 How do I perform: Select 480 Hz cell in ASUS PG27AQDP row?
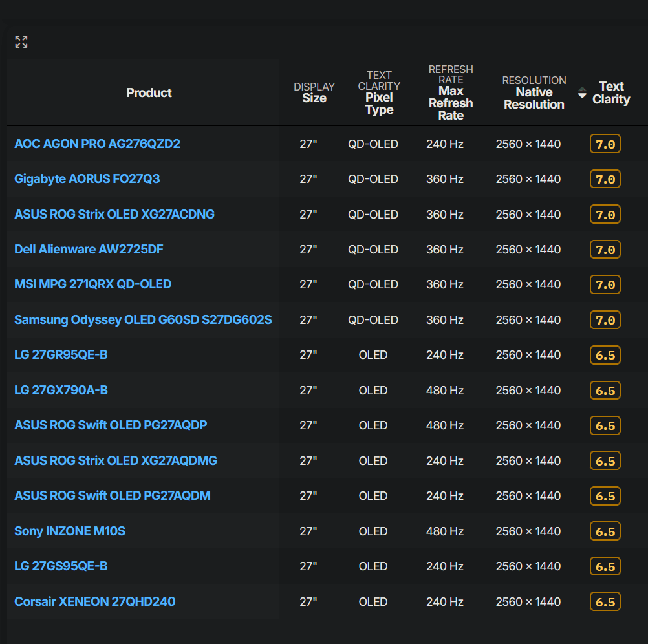point(445,425)
